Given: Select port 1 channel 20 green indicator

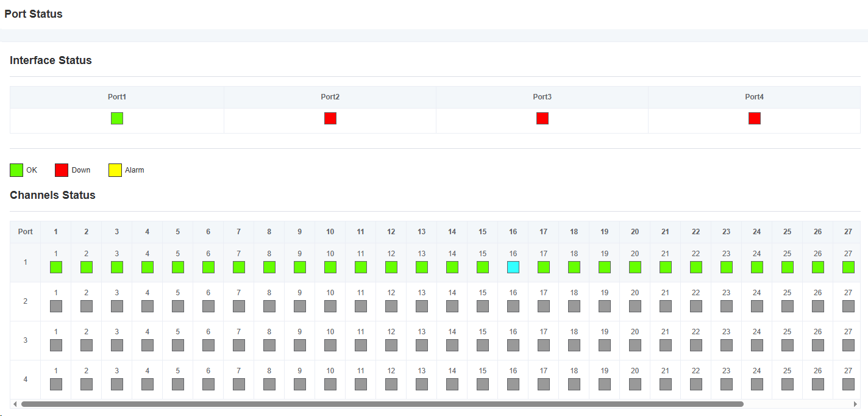Looking at the screenshot, I should (635, 267).
